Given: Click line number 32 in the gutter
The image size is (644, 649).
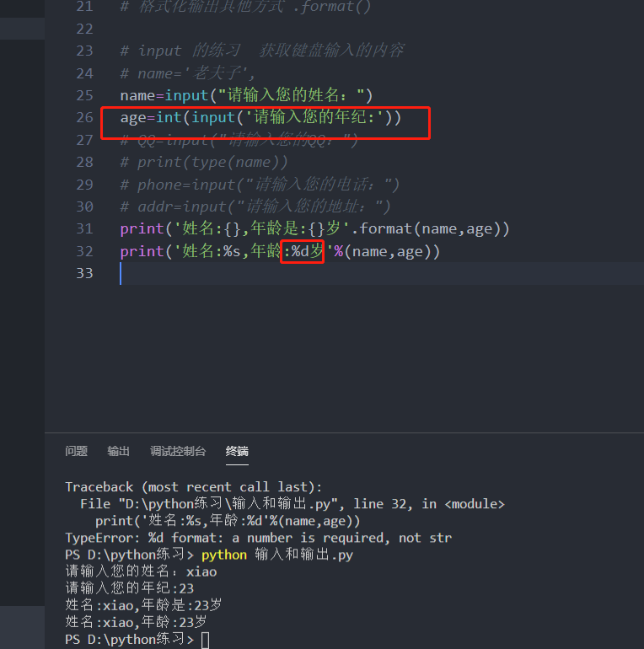Looking at the screenshot, I should tap(85, 251).
